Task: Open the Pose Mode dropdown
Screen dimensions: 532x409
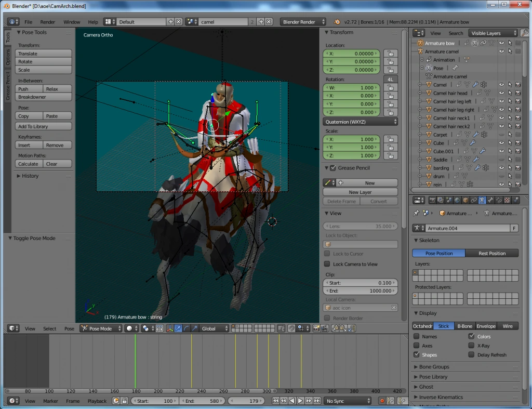Action: click(101, 328)
